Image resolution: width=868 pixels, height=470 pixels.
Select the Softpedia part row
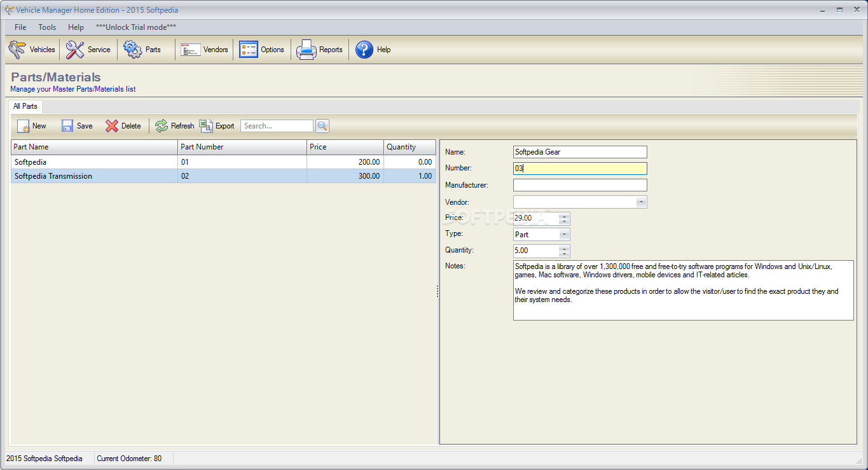pos(223,162)
